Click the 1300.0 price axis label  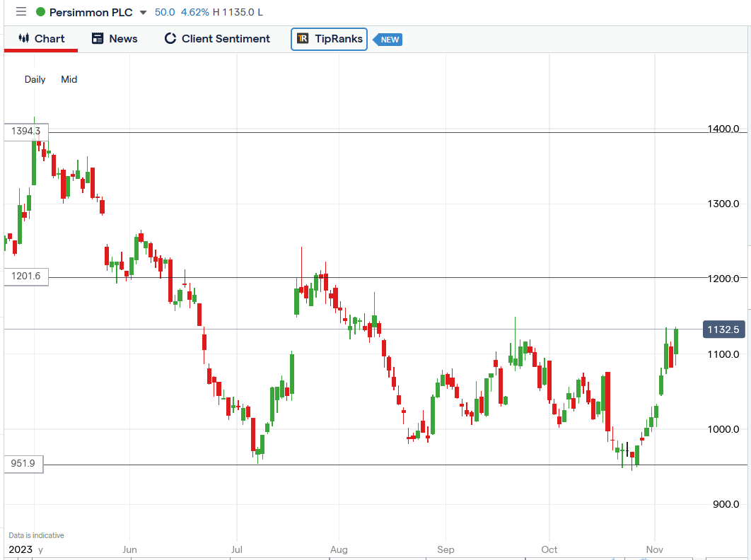coord(723,204)
